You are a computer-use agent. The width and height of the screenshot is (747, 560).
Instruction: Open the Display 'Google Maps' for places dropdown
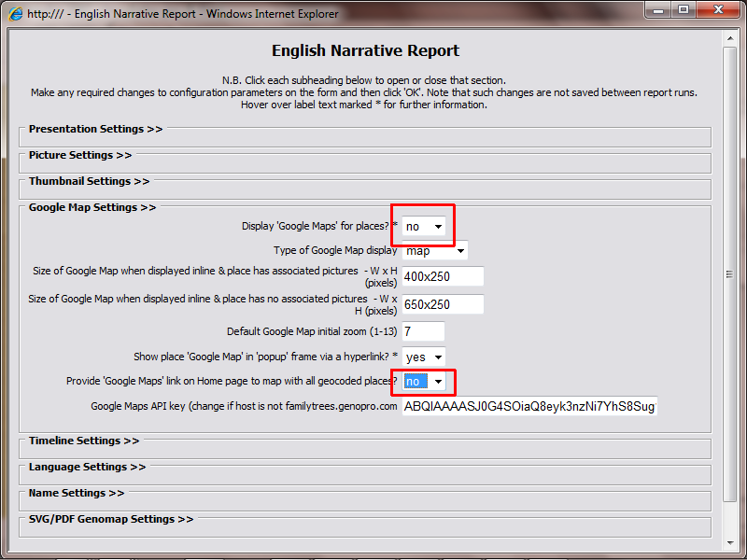pos(424,226)
